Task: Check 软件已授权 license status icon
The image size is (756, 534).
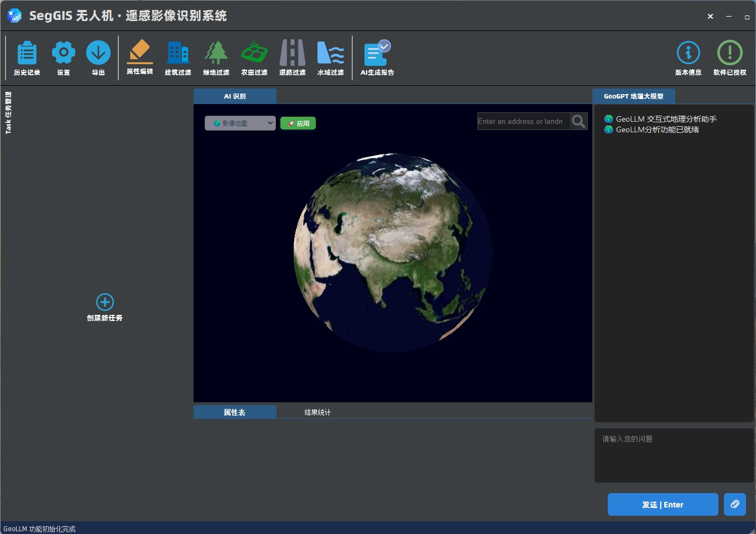Action: 729,58
